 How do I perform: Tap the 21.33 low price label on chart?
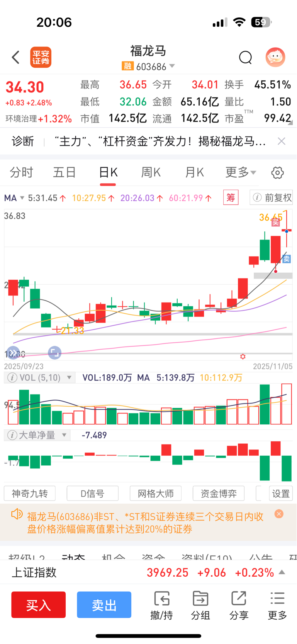click(72, 330)
